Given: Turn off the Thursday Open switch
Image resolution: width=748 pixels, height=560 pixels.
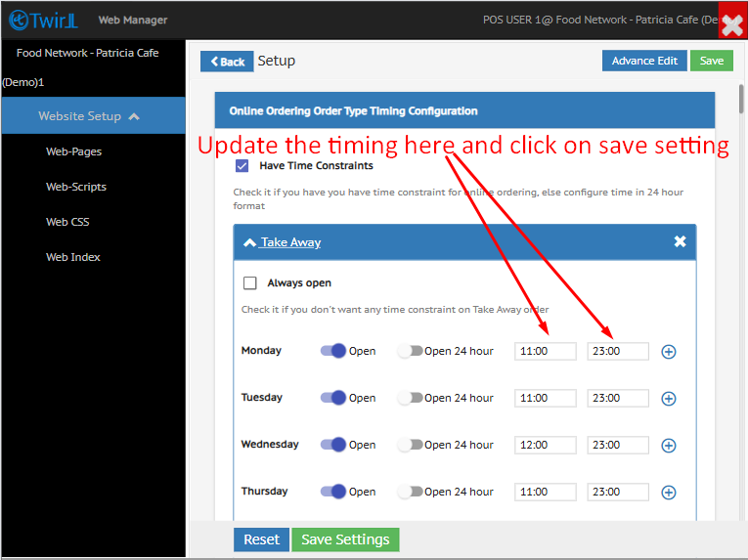Looking at the screenshot, I should click(333, 492).
